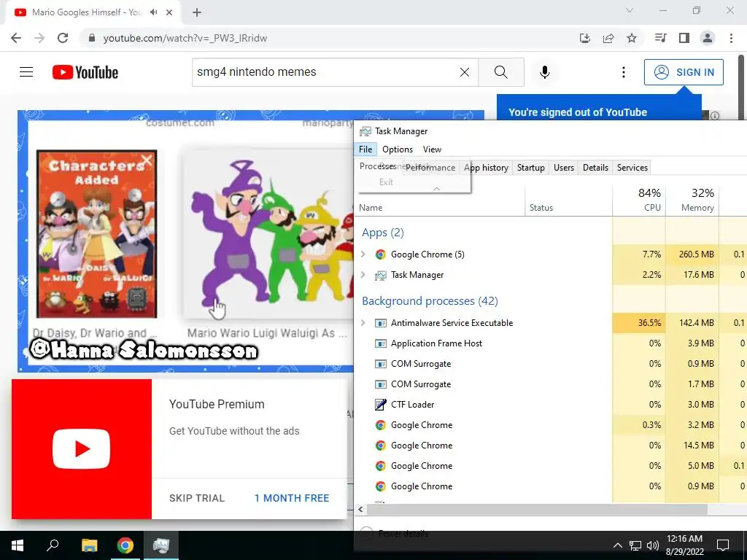The image size is (747, 560).
Task: Click Task Manager horizontal scrollbar
Action: pyautogui.click(x=536, y=509)
